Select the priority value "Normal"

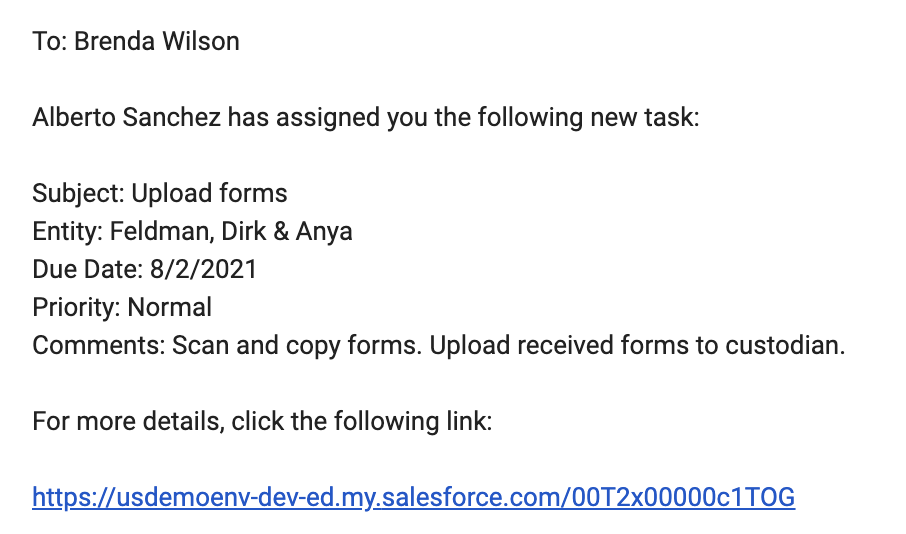tap(169, 307)
